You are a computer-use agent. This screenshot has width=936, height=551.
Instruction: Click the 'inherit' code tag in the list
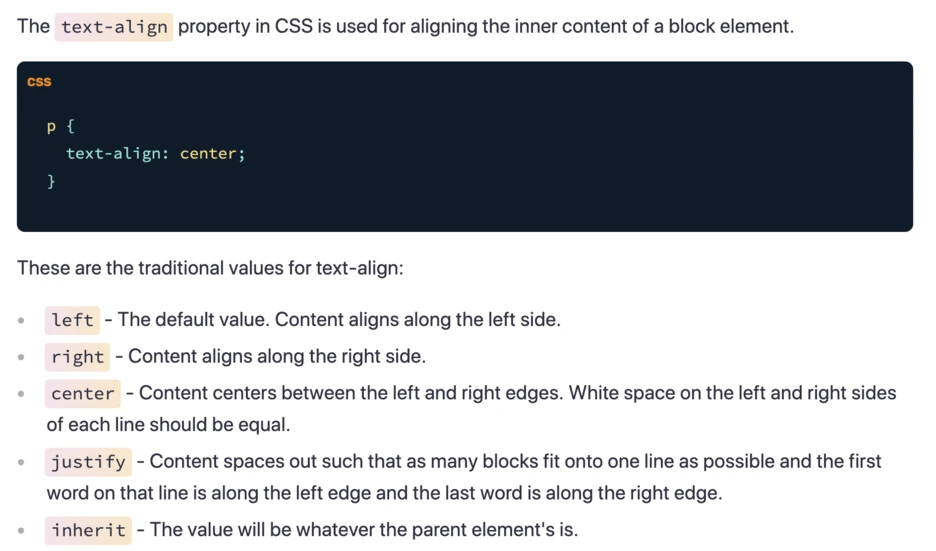[88, 530]
